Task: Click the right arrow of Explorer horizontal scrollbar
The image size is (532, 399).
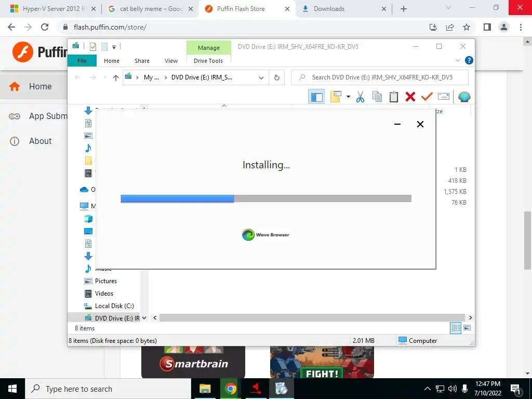Action: tap(471, 318)
